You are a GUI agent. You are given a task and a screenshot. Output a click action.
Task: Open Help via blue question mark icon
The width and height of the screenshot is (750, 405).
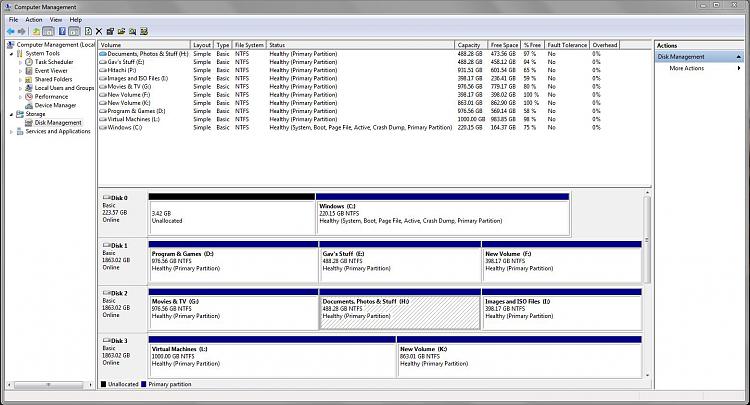(62, 32)
